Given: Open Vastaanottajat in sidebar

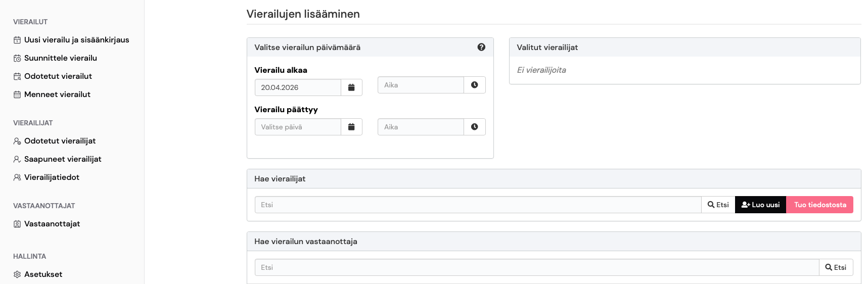Looking at the screenshot, I should coord(52,224).
